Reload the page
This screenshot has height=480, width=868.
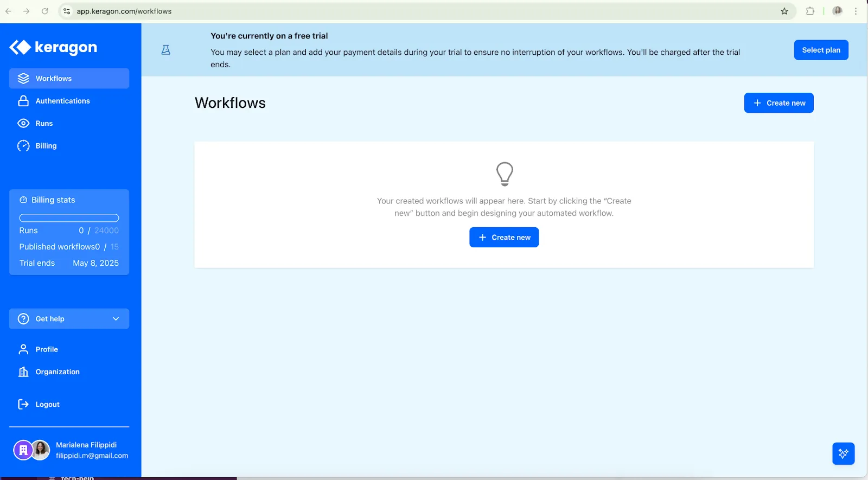point(45,11)
